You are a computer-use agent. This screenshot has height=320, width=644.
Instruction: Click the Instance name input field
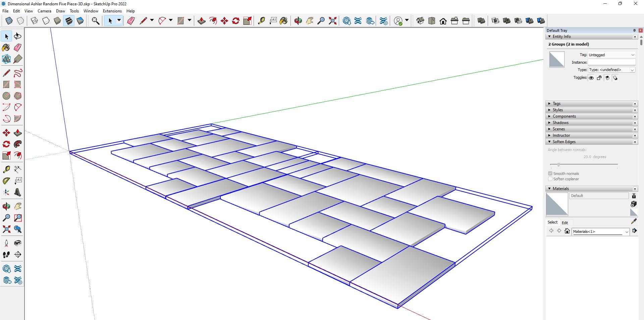611,62
